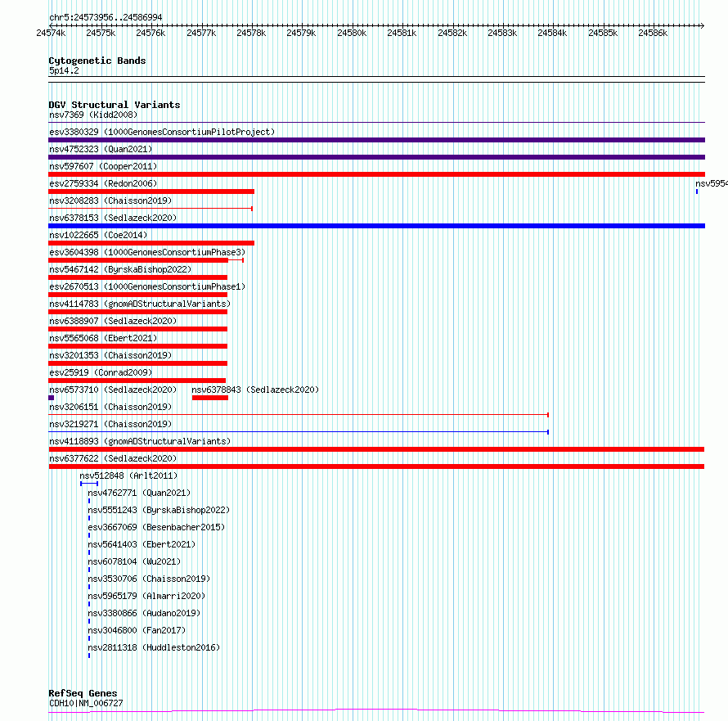Click the nsv7369 (Kidd2008) variant label
Viewport: 728px width, 721px height.
click(x=93, y=115)
